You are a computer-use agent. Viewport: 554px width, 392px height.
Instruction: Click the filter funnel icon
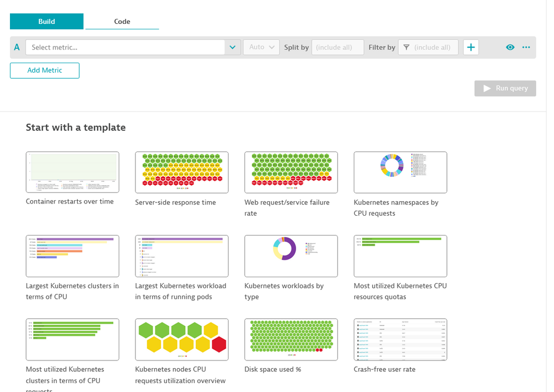[406, 48]
